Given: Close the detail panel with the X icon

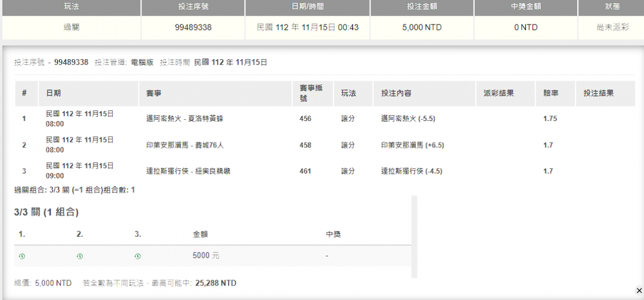Looking at the screenshot, I should [639, 290].
